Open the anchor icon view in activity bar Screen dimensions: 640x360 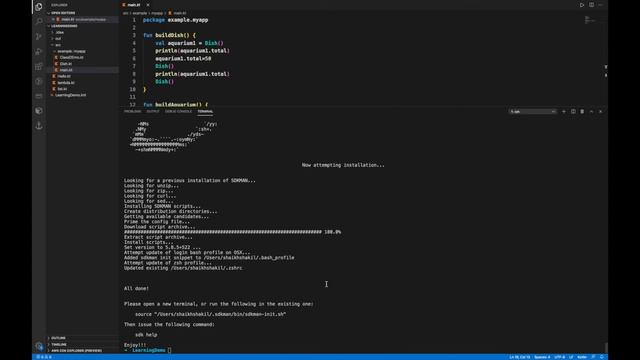pos(39,126)
